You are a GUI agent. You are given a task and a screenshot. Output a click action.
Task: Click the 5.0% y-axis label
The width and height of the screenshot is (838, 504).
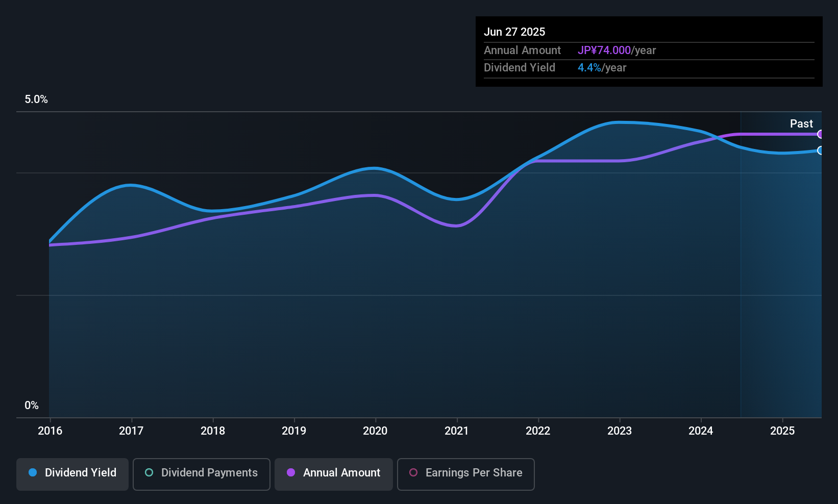click(36, 99)
